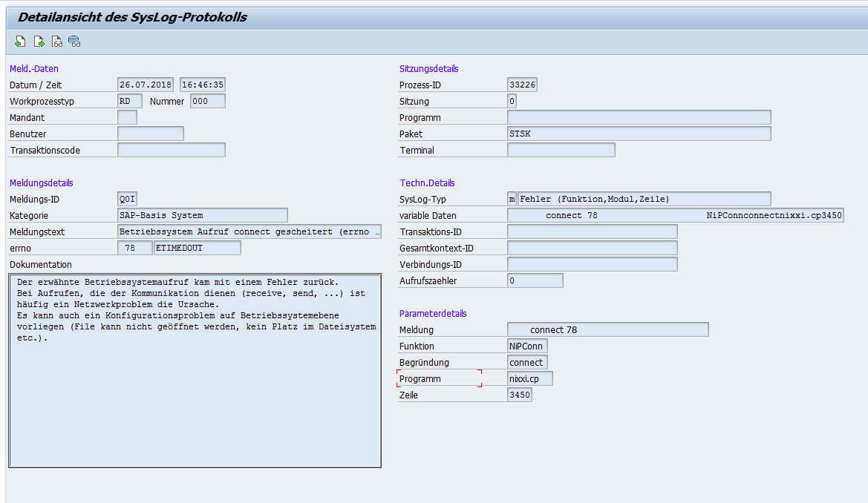Select the Meldungs-ID field showing Q0I
Image resolution: width=868 pixels, height=503 pixels.
click(x=127, y=200)
